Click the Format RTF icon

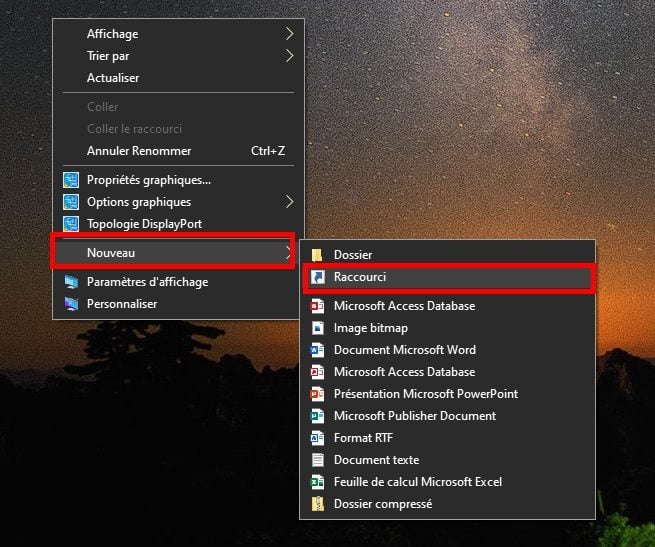(x=317, y=438)
